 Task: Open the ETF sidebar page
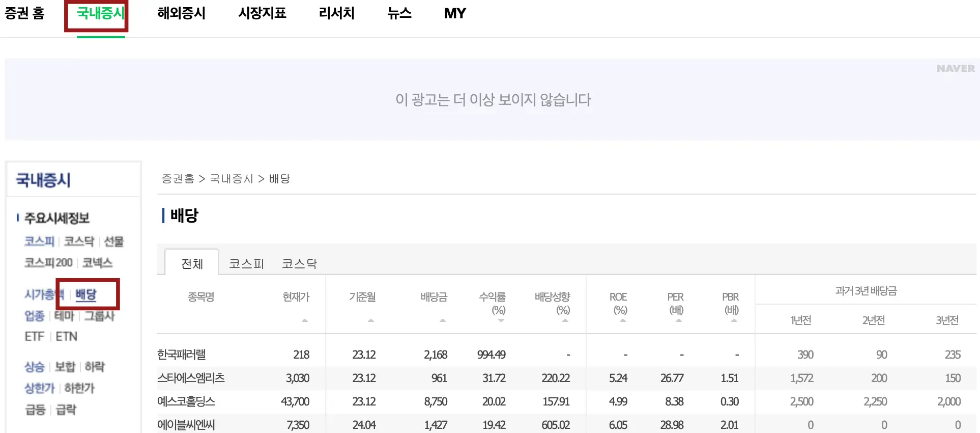coord(34,336)
